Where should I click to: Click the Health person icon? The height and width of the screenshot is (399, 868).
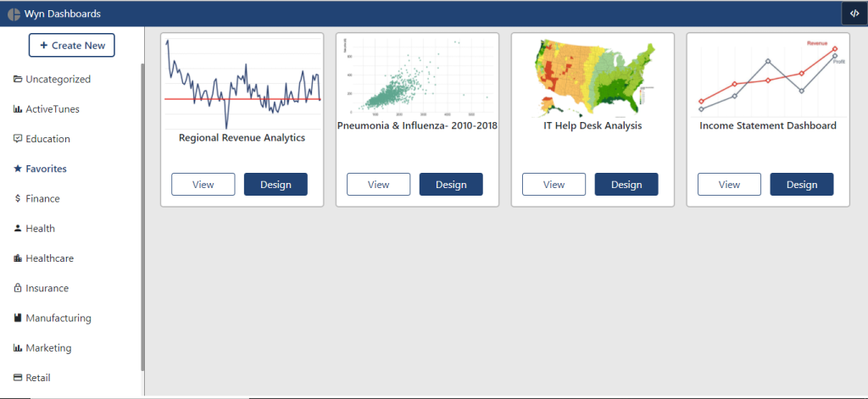pos(18,229)
